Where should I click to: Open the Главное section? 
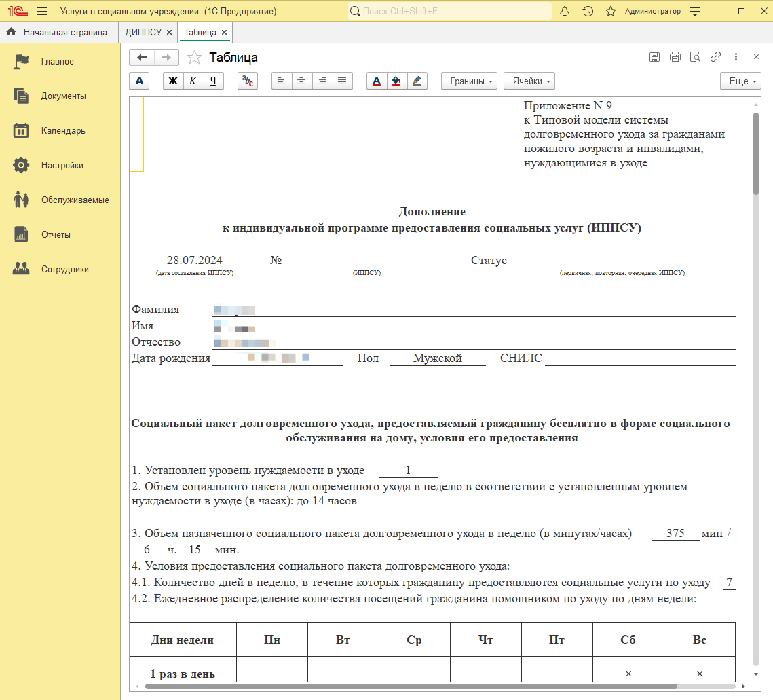tap(60, 62)
